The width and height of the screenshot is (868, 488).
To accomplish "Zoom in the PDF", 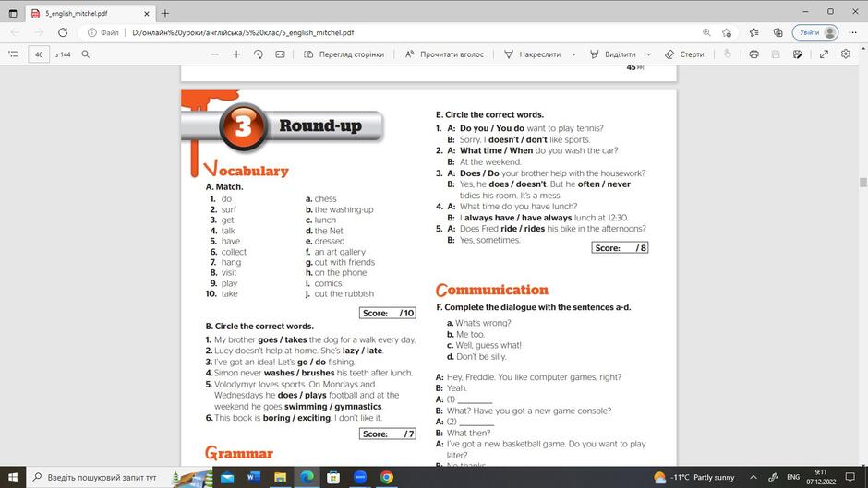I will click(x=236, y=54).
